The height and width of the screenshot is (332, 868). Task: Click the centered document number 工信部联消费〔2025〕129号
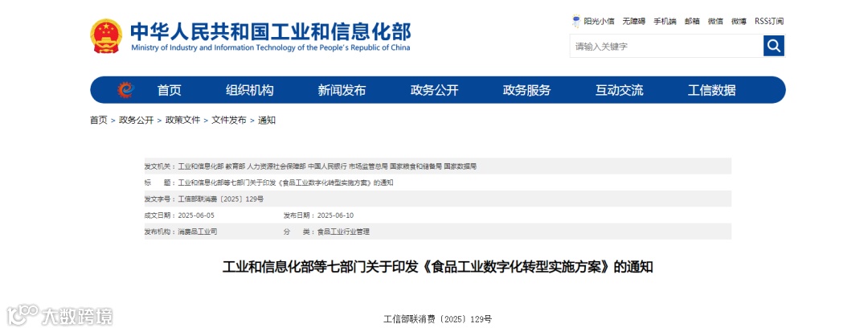pos(438,319)
